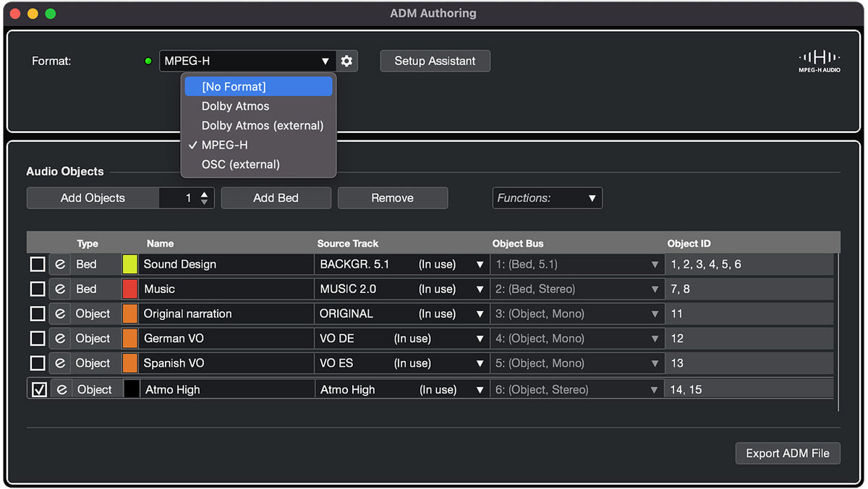Click the Object Bus column header
Image resolution: width=868 pixels, height=489 pixels.
(x=518, y=244)
